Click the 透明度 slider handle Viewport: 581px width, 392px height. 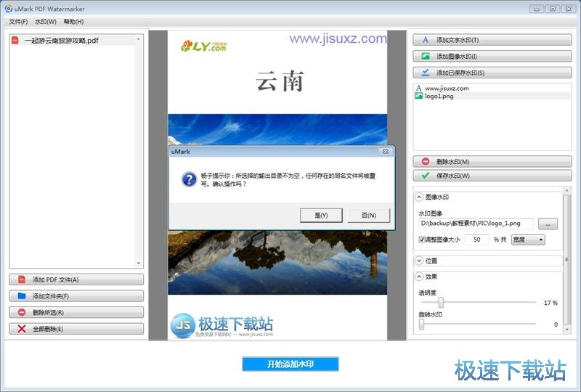441,302
